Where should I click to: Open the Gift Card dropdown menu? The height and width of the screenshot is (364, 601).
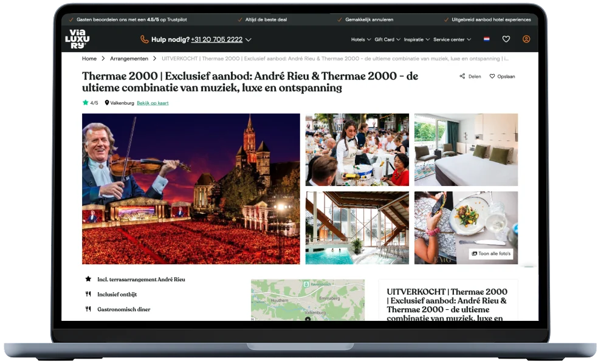click(387, 39)
